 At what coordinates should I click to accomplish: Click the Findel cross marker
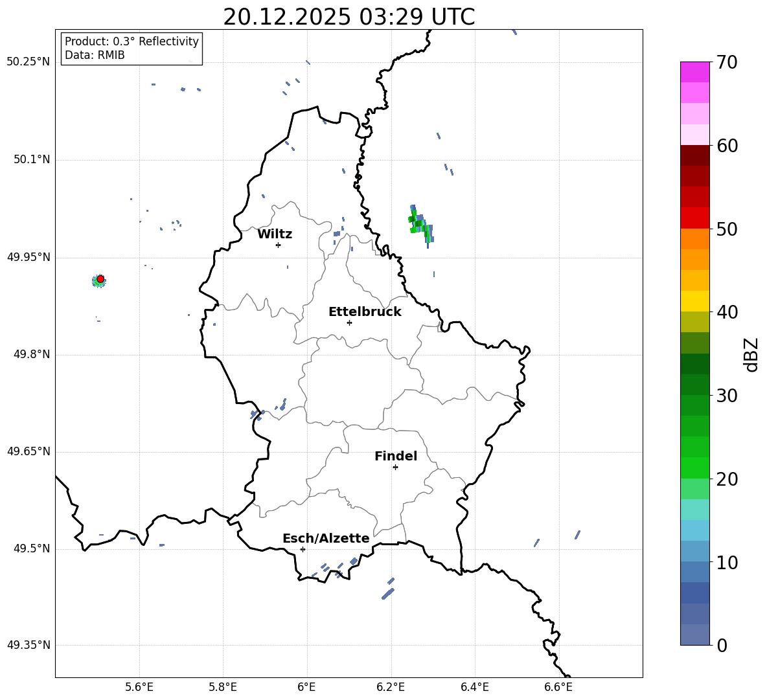pos(395,468)
